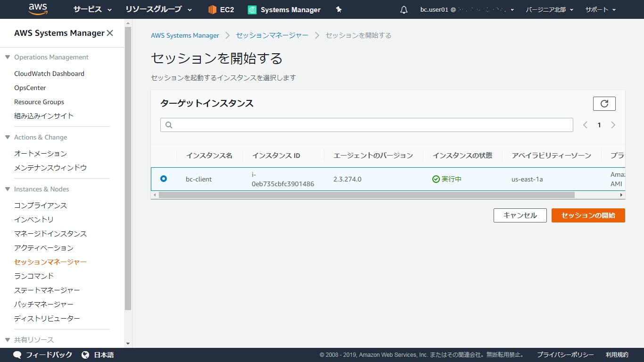Viewport: 644px width, 362px height.
Task: Open アクティベーション in the sidebar
Action: tap(44, 248)
